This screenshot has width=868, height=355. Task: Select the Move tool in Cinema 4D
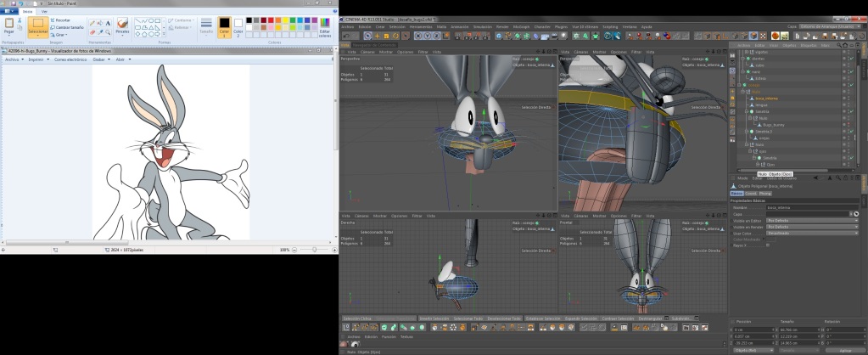tap(377, 36)
